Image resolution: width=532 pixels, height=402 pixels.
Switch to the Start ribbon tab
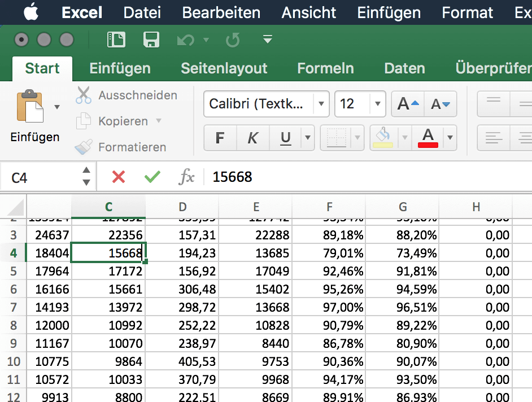click(x=42, y=68)
